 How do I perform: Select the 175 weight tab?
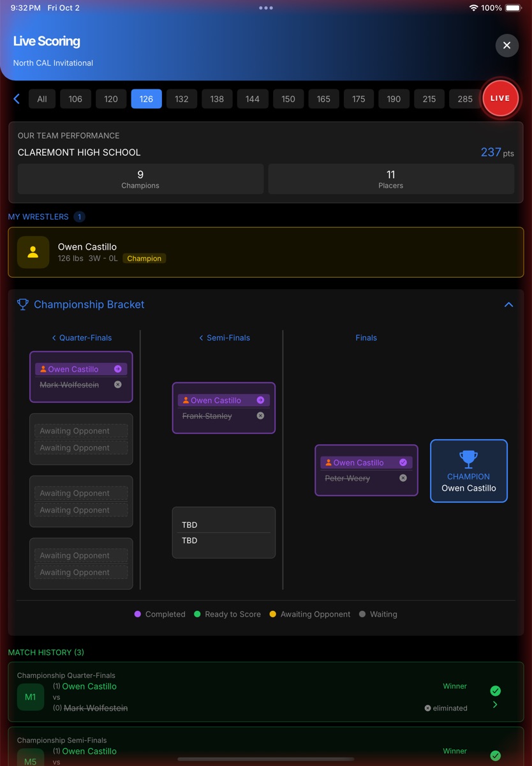(358, 99)
